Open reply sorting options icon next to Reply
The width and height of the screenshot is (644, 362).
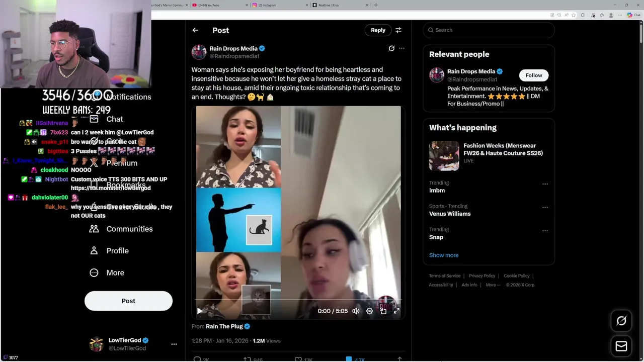pyautogui.click(x=398, y=30)
